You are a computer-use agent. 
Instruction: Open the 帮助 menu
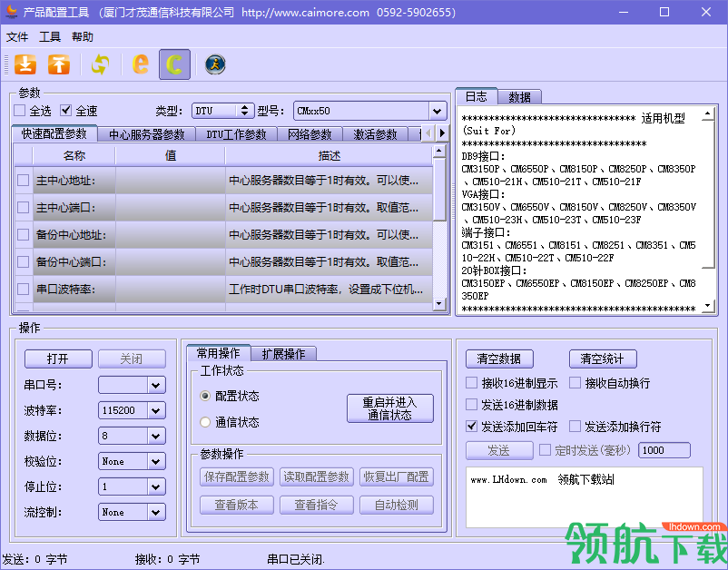(83, 36)
